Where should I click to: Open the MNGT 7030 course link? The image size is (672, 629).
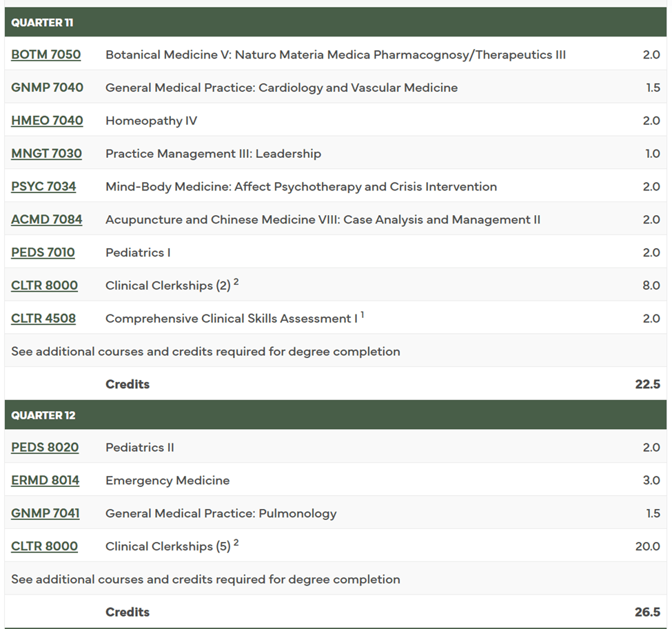click(46, 154)
